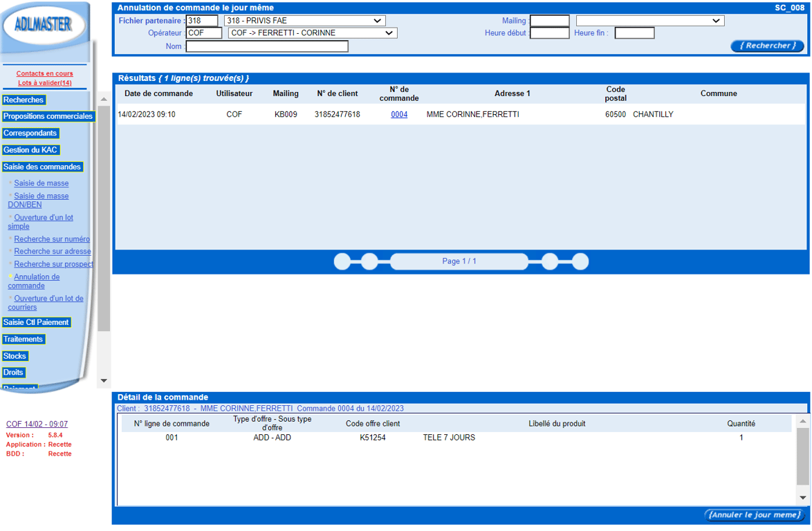
Task: Click the Mailing code input field
Action: click(x=550, y=21)
